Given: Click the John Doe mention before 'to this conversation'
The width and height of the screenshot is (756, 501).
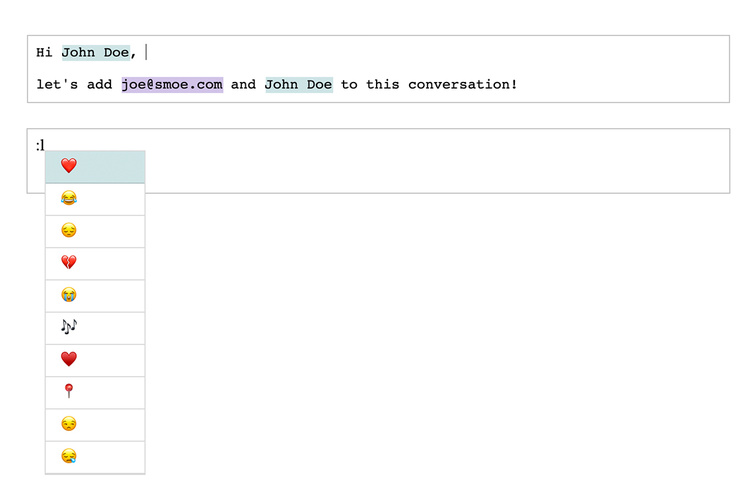Looking at the screenshot, I should [299, 84].
